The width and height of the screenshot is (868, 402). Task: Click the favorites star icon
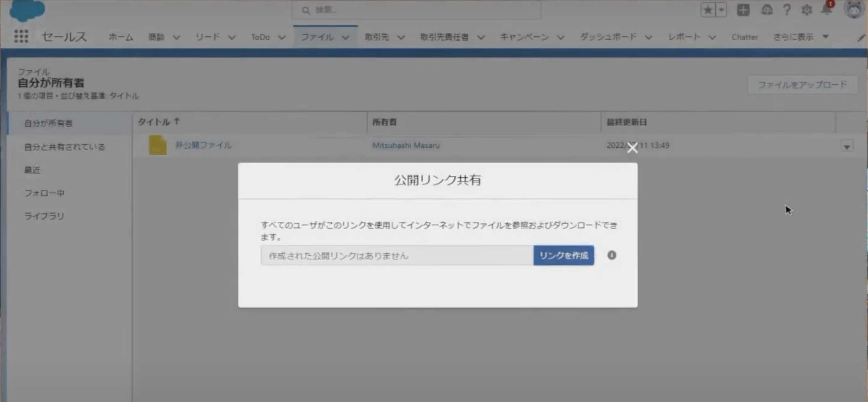click(708, 10)
